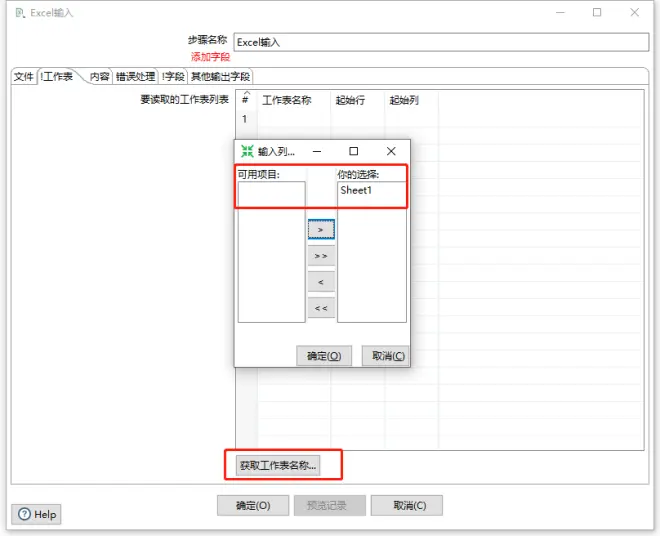This screenshot has height=536, width=660.
Task: Click the Help question mark icon
Action: coord(24,514)
